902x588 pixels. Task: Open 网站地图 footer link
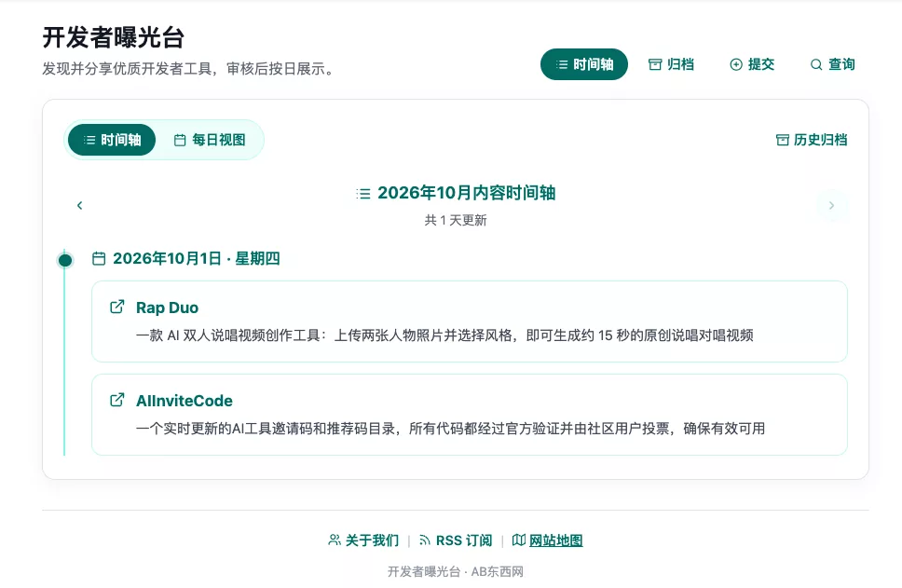click(x=548, y=540)
